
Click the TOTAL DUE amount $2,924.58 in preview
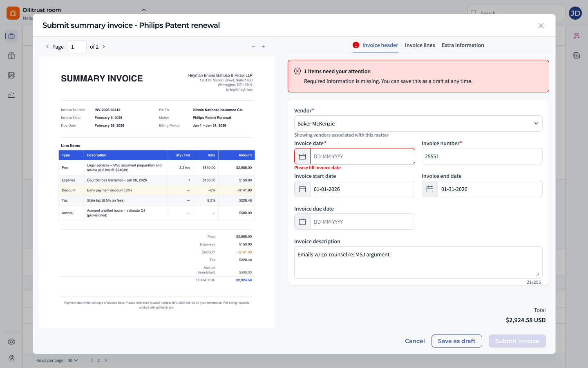coord(244,280)
